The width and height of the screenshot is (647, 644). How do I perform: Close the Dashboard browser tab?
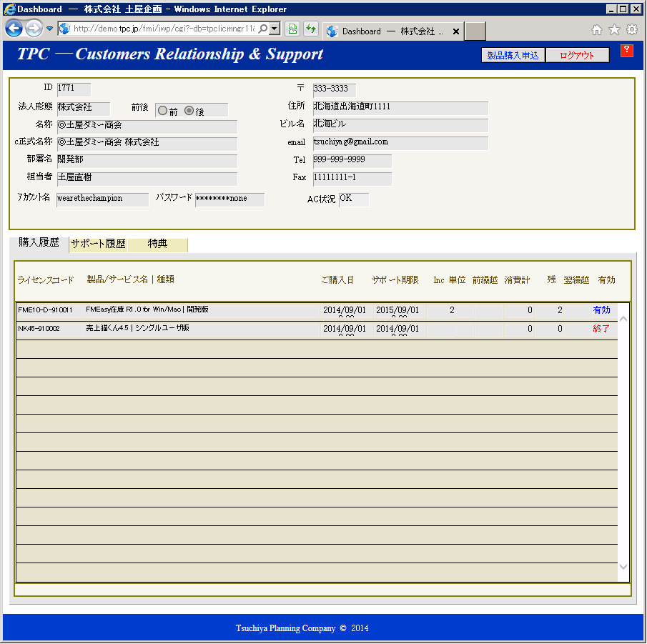pos(456,31)
